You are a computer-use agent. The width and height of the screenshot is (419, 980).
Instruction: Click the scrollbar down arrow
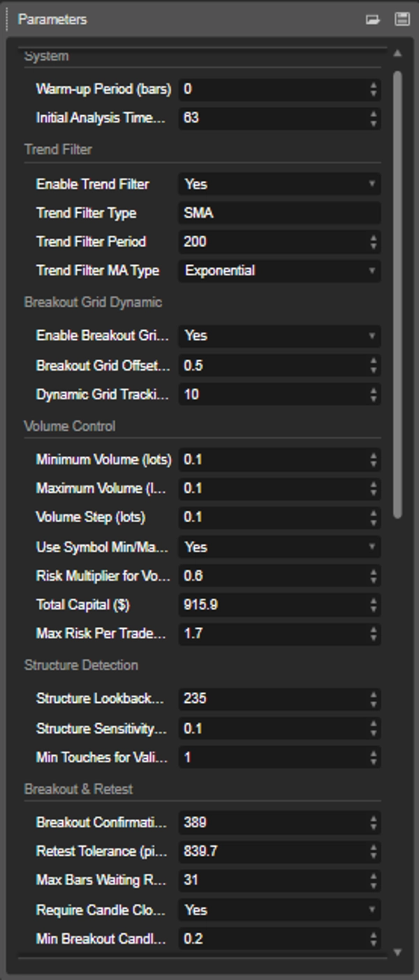click(397, 951)
